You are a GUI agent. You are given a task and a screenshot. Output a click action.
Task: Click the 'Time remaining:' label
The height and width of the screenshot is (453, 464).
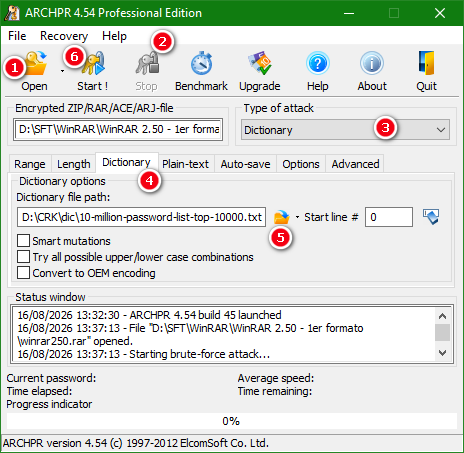pos(275,391)
